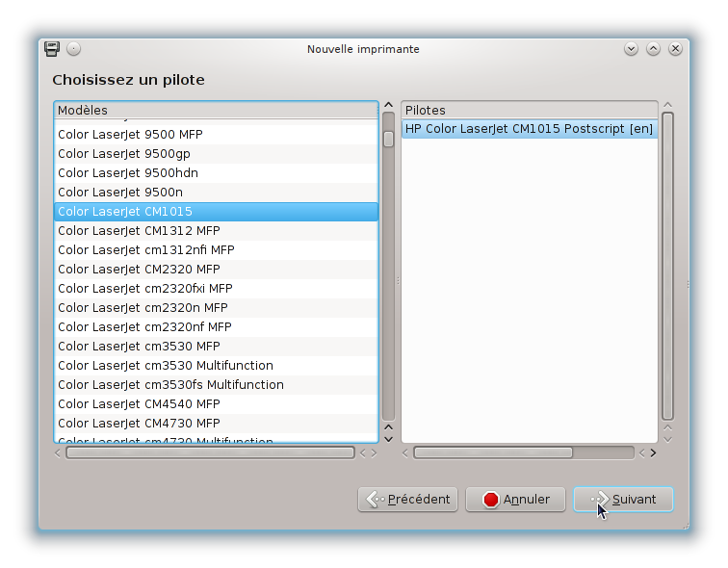
Task: Select Color LaserJet 9500n model
Action: pos(216,193)
